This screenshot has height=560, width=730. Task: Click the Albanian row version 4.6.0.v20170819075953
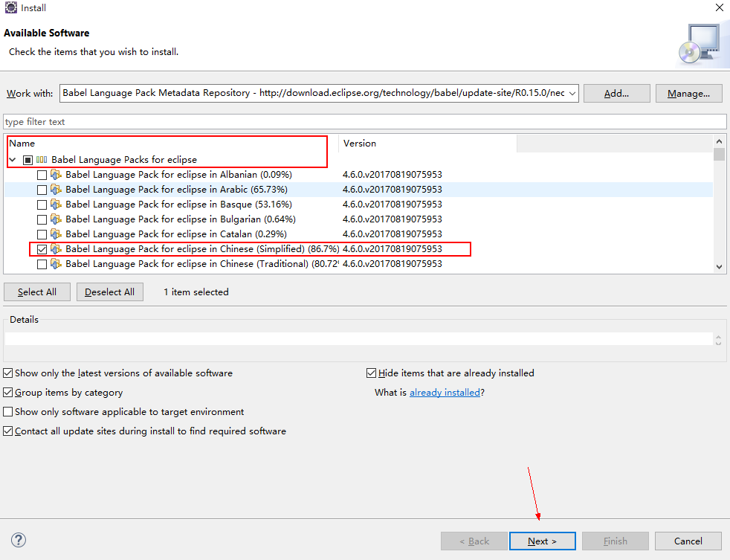point(393,175)
